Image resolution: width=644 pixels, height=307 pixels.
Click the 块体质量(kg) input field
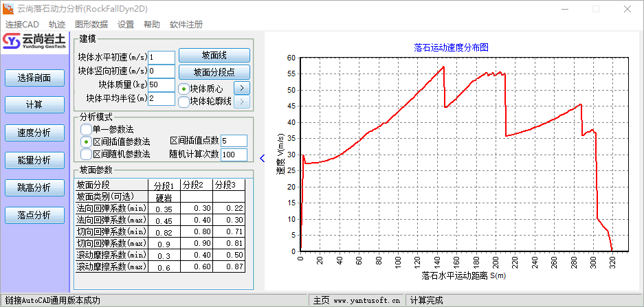pos(162,84)
